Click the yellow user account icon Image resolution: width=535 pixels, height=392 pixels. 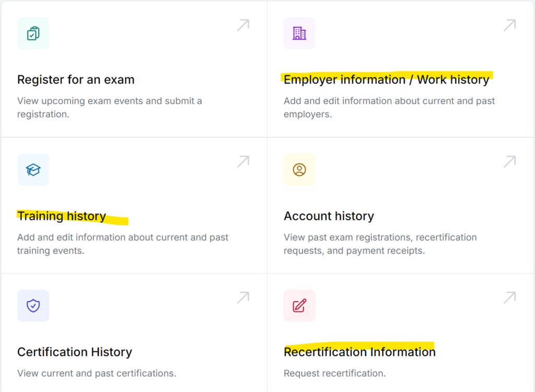(299, 170)
